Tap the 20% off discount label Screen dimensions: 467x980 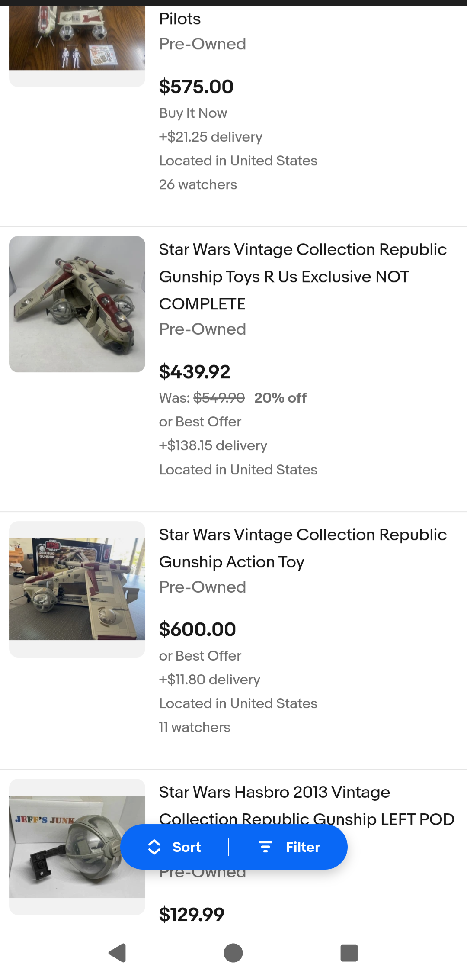click(x=280, y=398)
